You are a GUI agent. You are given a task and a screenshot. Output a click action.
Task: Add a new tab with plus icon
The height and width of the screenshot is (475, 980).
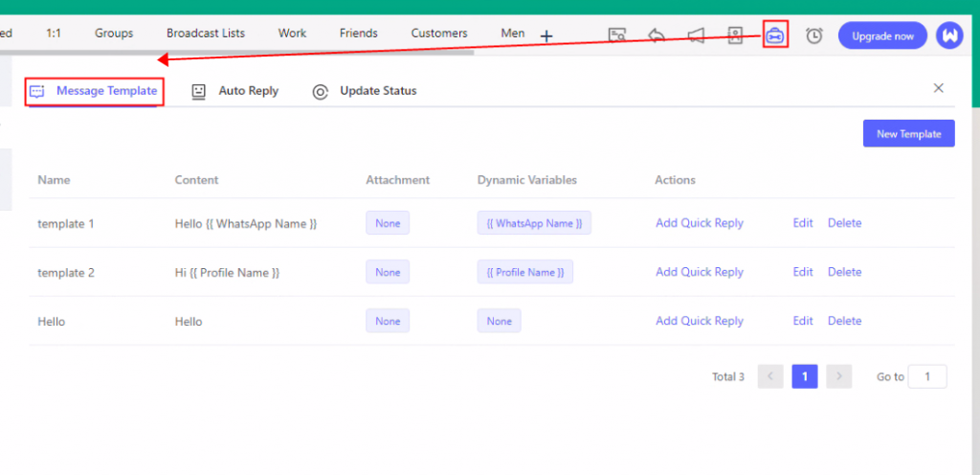point(546,36)
